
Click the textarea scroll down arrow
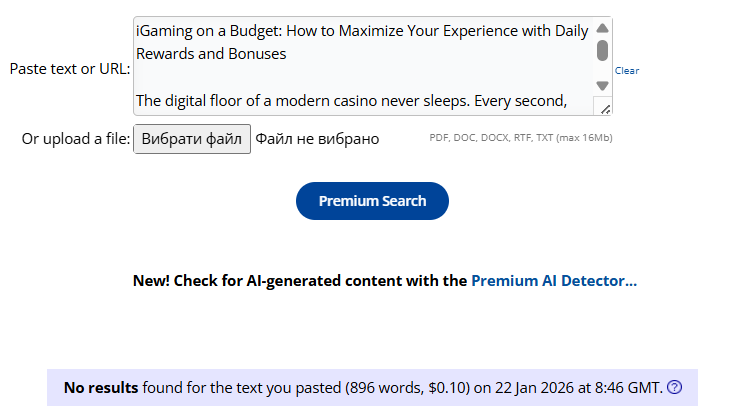click(602, 85)
